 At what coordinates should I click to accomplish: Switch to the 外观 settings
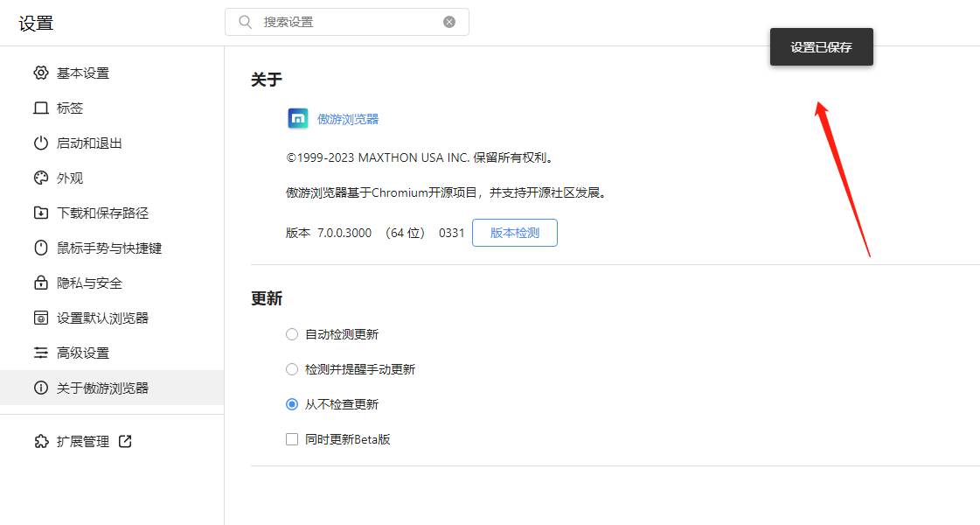click(112, 178)
